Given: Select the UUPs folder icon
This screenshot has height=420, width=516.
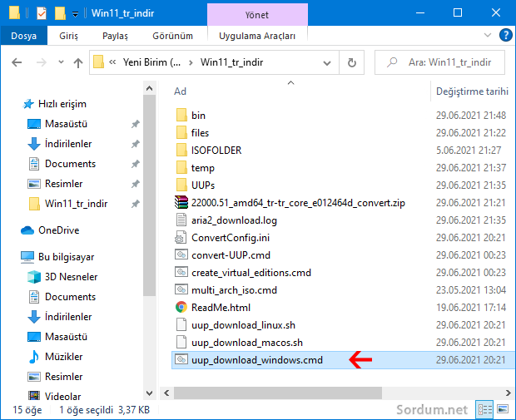Looking at the screenshot, I should pos(181,185).
